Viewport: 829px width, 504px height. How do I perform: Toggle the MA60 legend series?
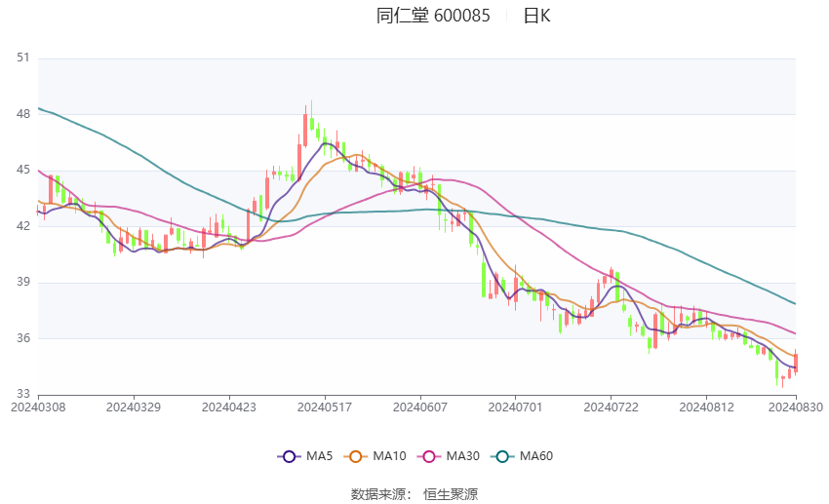click(522, 456)
